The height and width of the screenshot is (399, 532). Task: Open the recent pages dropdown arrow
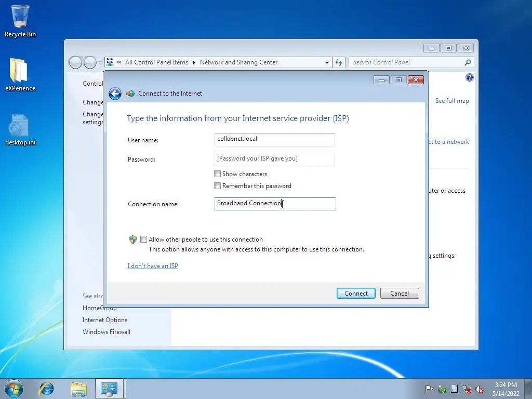coord(100,63)
